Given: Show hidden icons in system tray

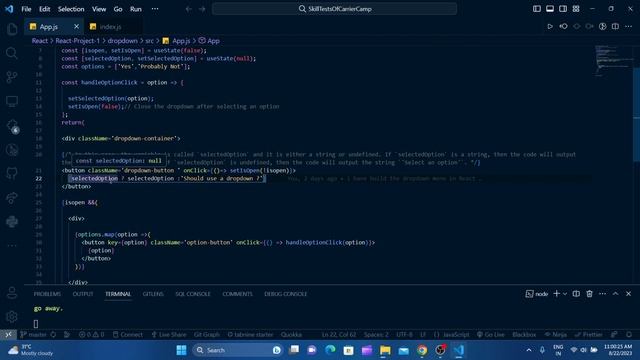Looking at the screenshot, I should (529, 350).
